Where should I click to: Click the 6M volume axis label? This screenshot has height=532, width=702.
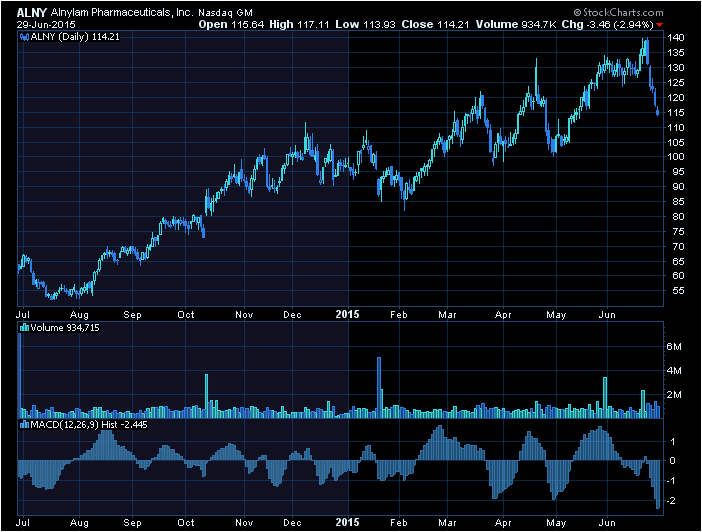coord(674,347)
